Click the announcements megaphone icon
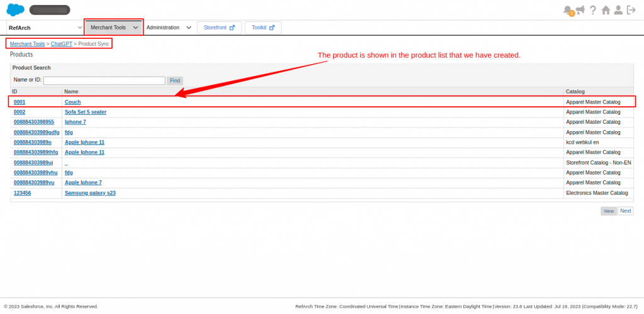 click(x=580, y=10)
